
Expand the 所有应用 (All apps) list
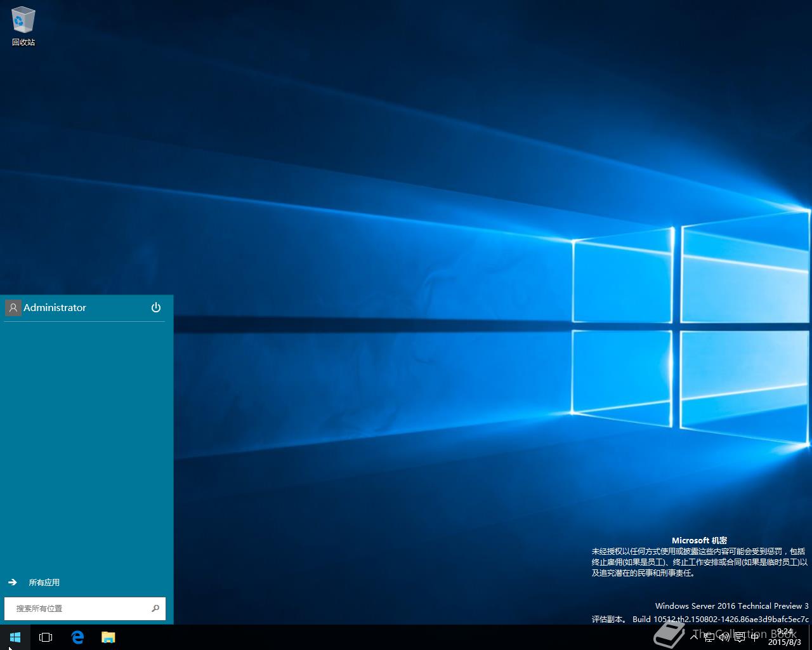[34, 582]
